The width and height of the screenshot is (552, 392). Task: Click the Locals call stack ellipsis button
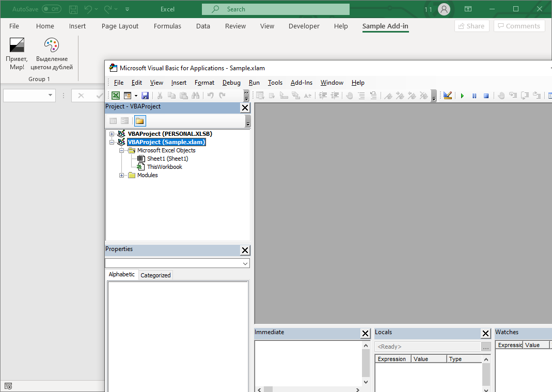coord(486,347)
